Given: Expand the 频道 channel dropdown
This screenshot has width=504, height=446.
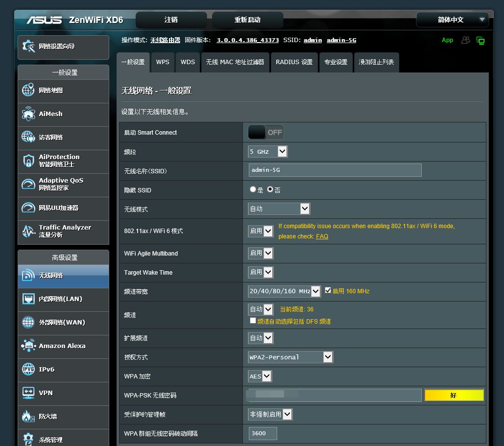Looking at the screenshot, I should click(261, 309).
